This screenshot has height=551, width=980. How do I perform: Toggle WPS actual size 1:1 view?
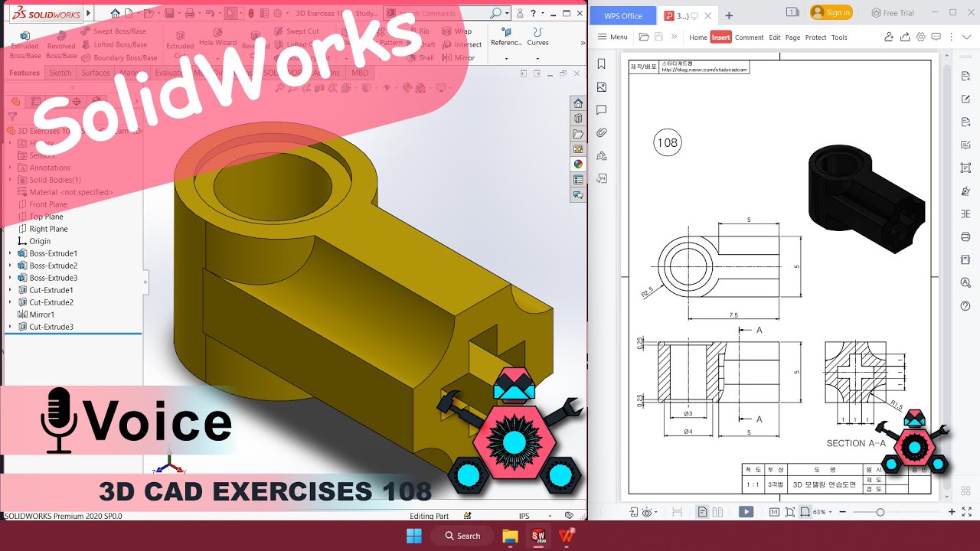(774, 512)
